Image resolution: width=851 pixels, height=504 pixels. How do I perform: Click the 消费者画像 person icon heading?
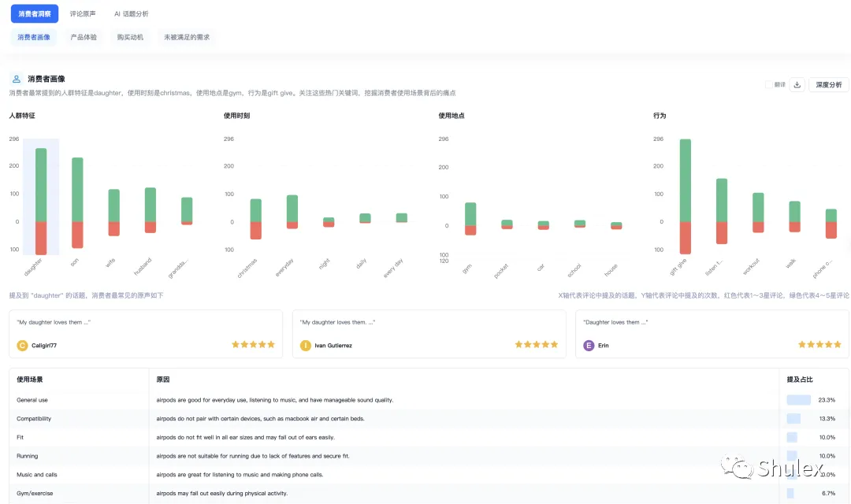click(17, 80)
